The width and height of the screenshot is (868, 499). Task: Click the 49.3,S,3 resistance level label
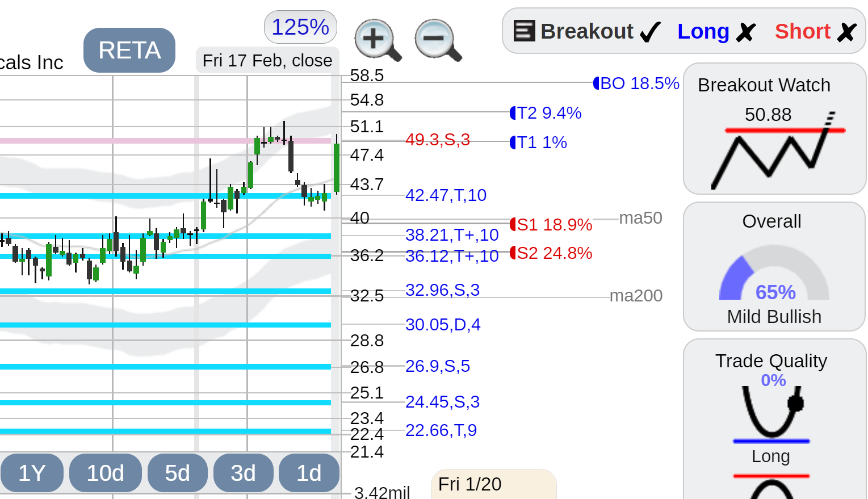pos(438,140)
